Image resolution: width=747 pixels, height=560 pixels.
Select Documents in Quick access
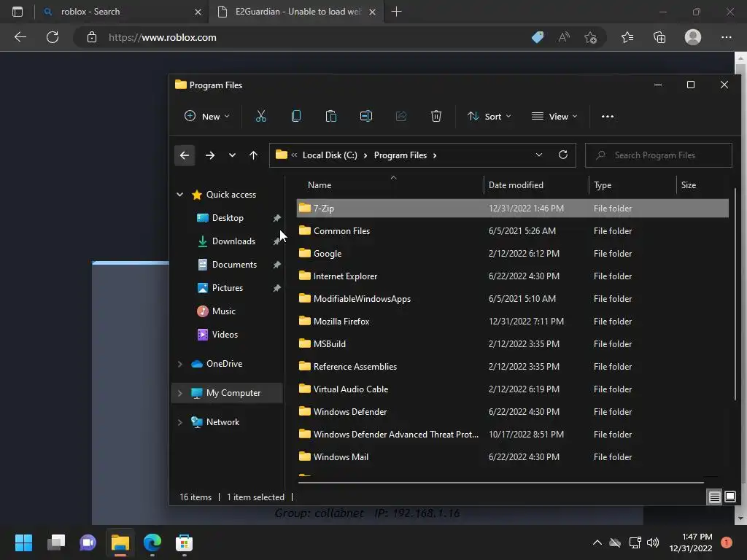234,265
